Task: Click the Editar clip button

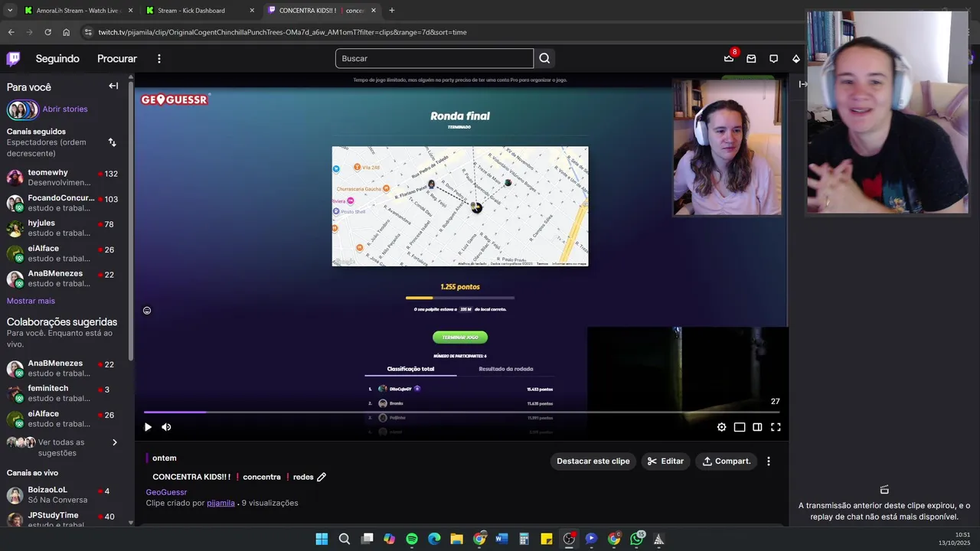Action: (665, 461)
